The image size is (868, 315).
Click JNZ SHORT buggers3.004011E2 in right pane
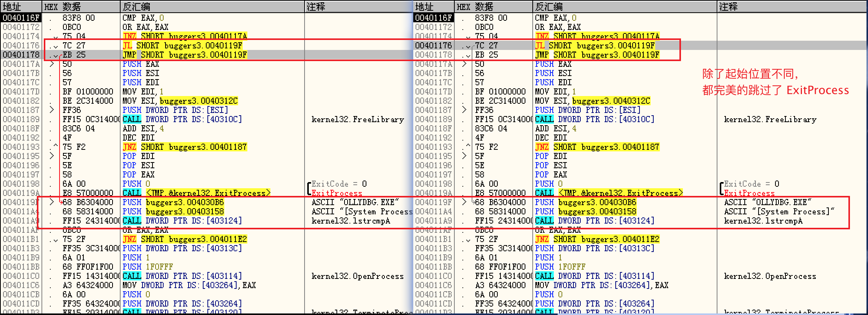coord(597,239)
